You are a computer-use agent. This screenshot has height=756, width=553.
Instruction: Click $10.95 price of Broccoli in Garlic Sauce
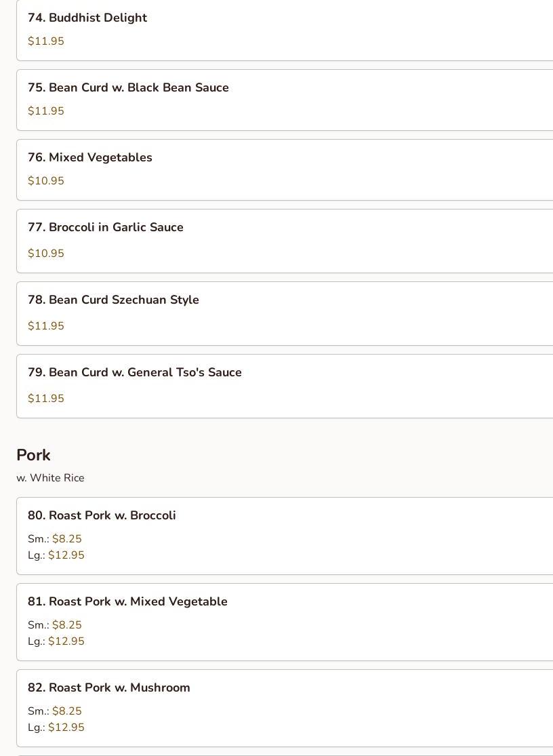click(46, 254)
